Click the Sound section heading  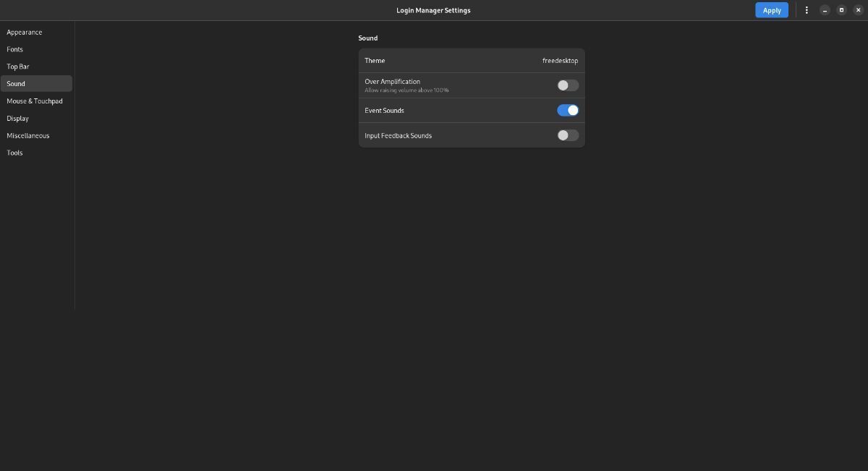(368, 38)
